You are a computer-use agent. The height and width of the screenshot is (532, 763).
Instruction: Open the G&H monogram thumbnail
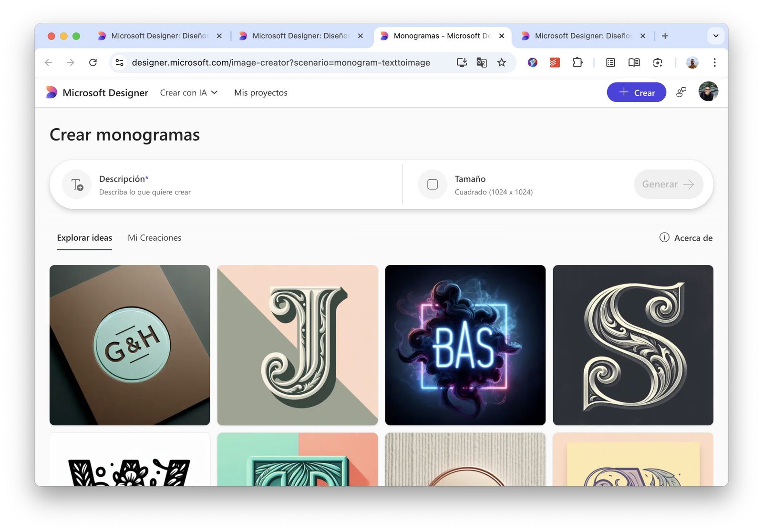pyautogui.click(x=130, y=345)
